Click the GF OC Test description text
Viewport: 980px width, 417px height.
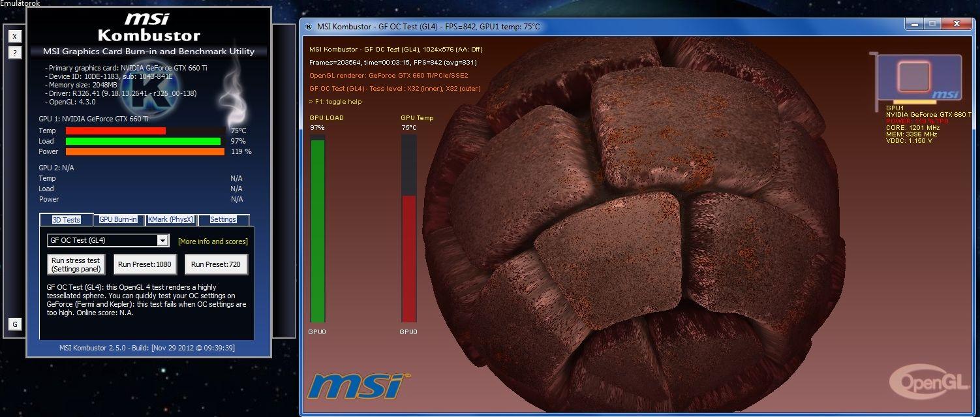147,300
